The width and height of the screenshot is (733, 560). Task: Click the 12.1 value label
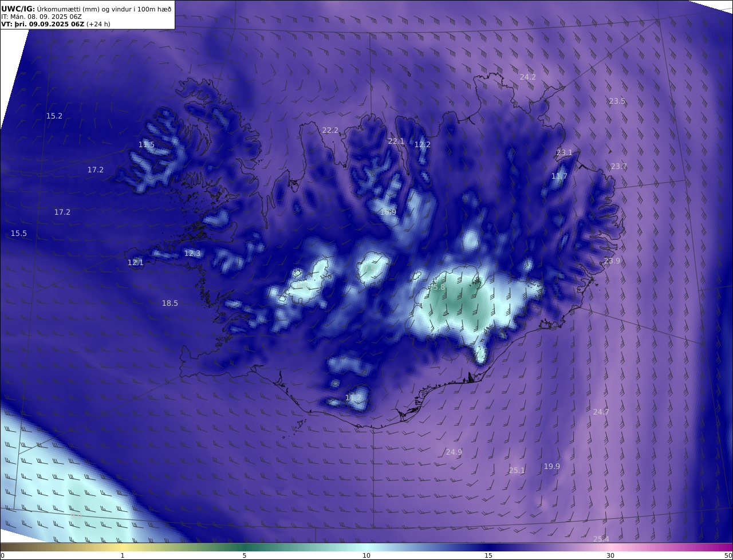(x=136, y=262)
